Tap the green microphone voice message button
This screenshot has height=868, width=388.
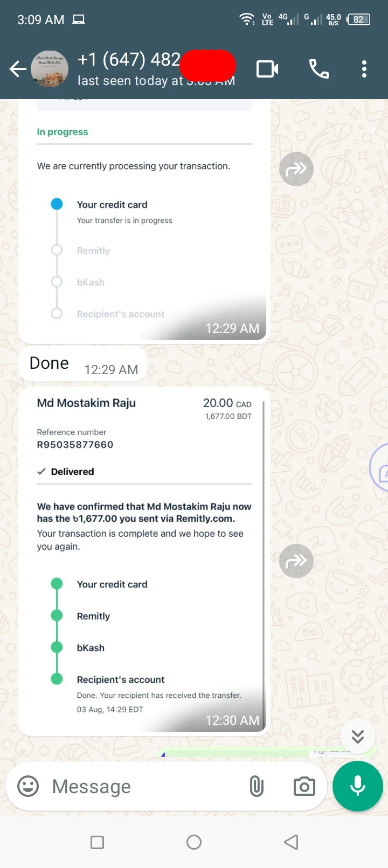pyautogui.click(x=358, y=786)
